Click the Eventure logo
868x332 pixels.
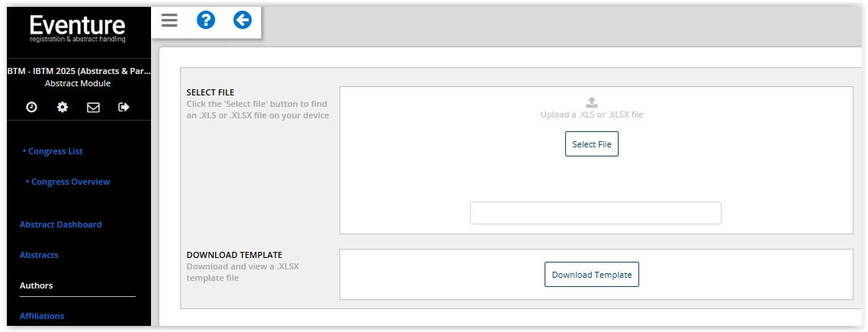point(78,27)
